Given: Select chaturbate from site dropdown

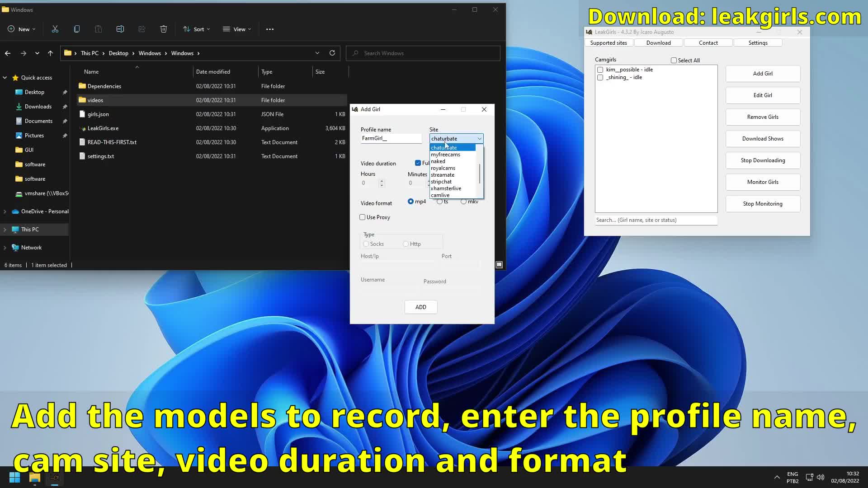Looking at the screenshot, I should tap(444, 147).
